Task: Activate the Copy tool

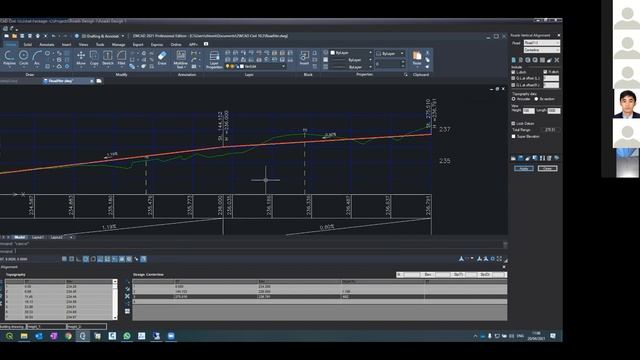Action: point(94,58)
